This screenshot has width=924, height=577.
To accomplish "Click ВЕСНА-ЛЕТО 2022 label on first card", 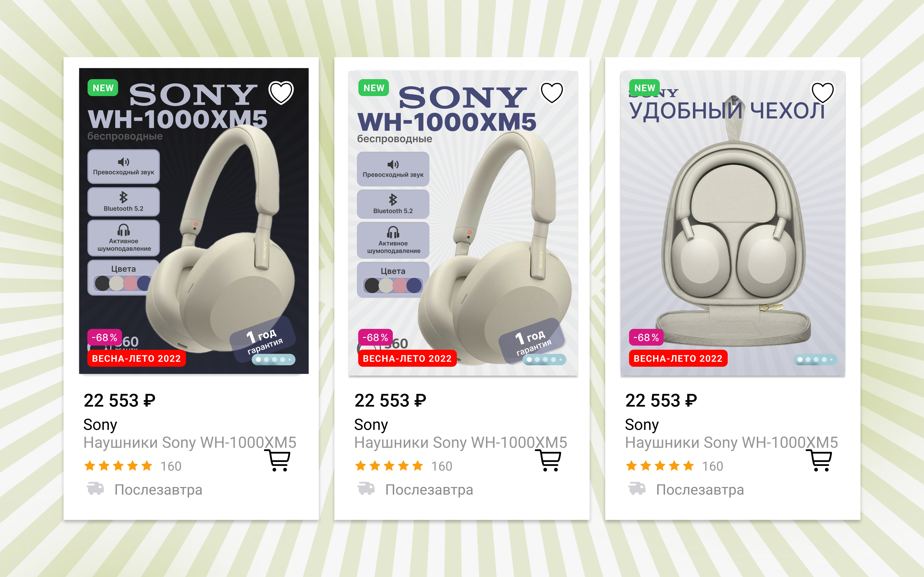I will click(x=136, y=358).
